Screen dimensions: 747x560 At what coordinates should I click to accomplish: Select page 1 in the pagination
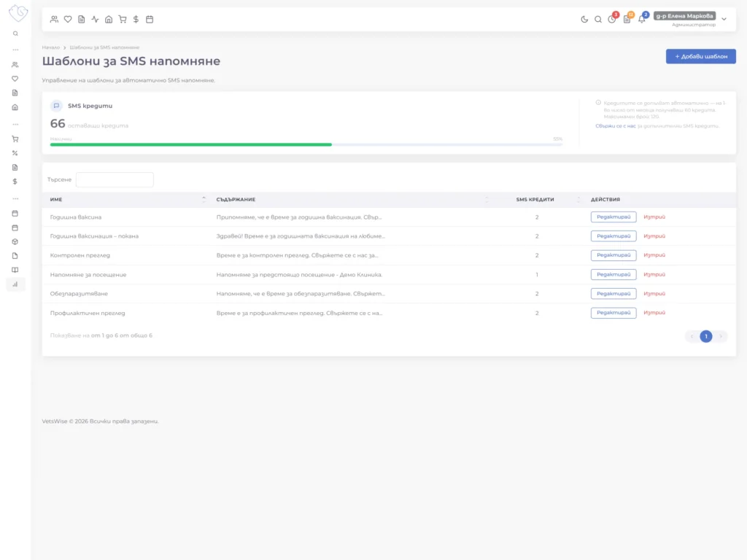706,336
